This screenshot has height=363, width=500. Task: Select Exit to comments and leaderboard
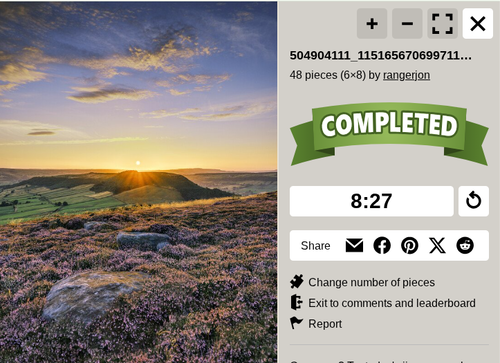(x=392, y=303)
